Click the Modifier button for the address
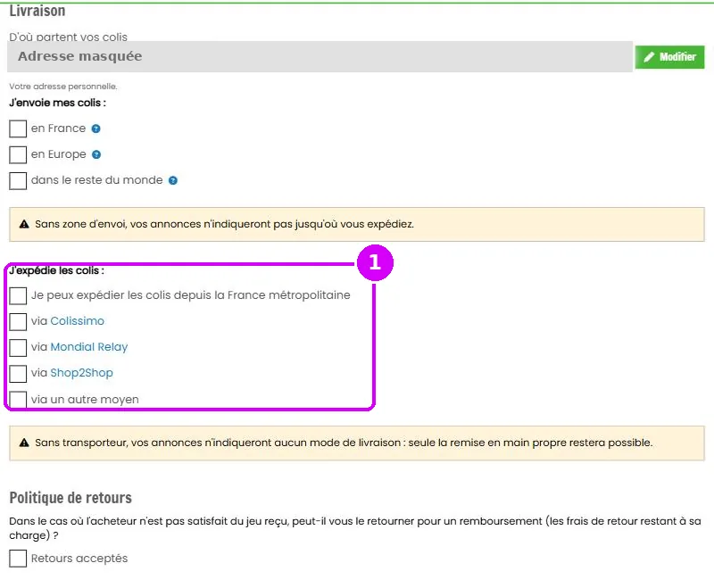 pyautogui.click(x=669, y=57)
